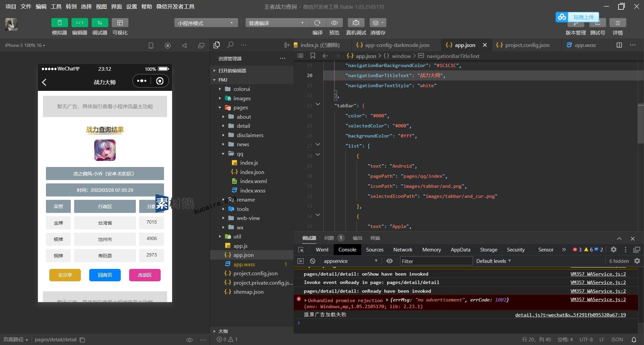Toggle page path preview eye icon
The width and height of the screenshot is (644, 345).
coord(190,340)
